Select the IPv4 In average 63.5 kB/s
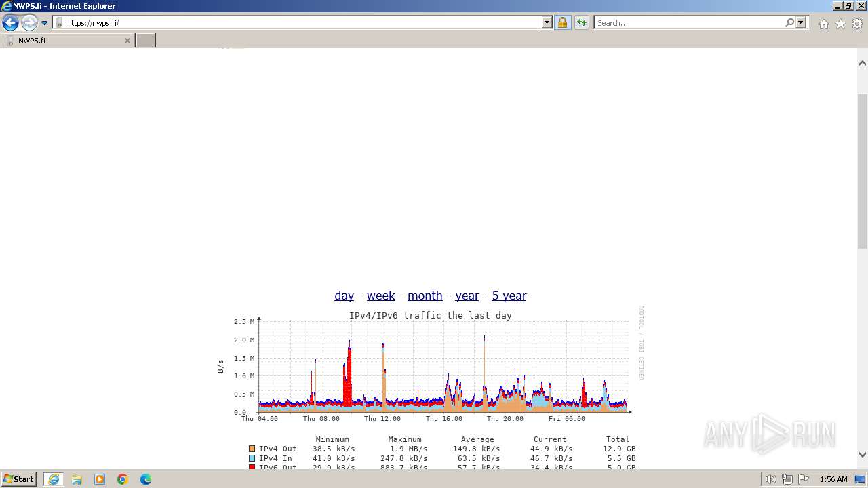The height and width of the screenshot is (488, 868). [477, 458]
